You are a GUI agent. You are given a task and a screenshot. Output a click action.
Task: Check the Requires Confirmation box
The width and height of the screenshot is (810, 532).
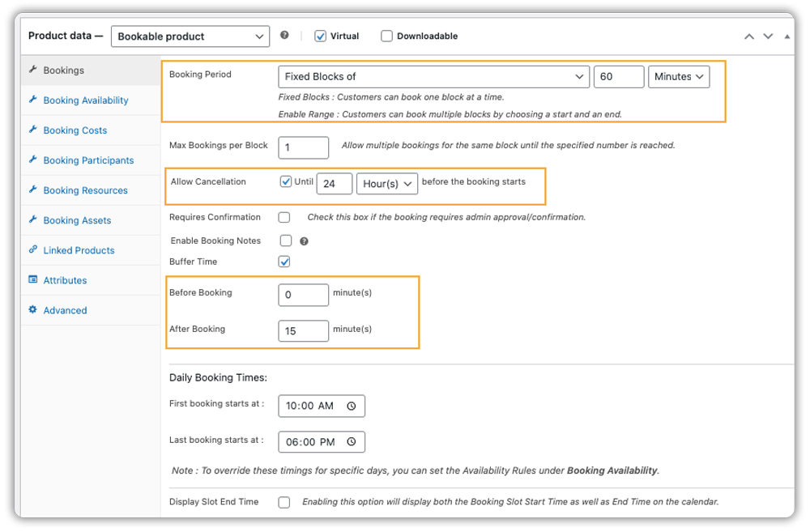point(285,217)
